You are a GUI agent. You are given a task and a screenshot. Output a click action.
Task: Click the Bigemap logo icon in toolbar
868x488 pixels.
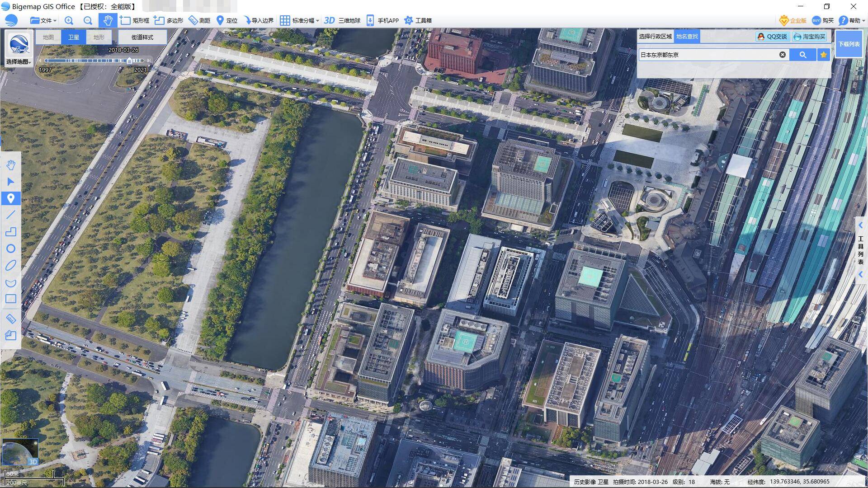(x=11, y=20)
